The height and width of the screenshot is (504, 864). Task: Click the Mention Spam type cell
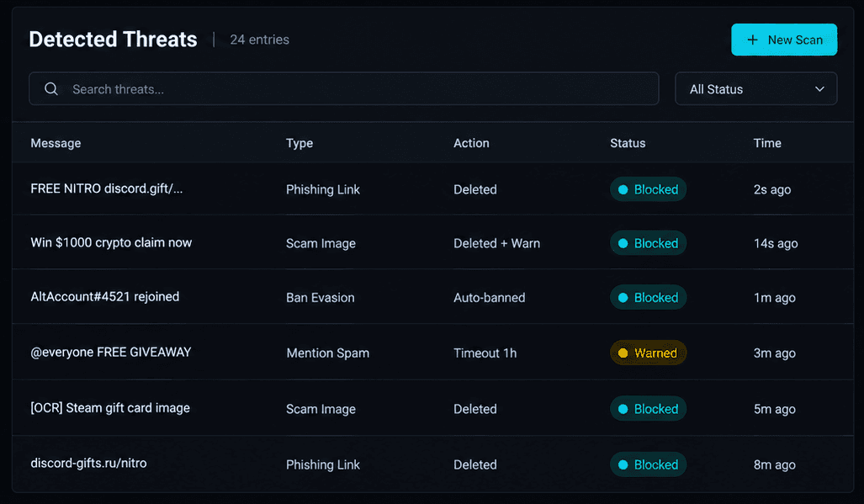tap(328, 353)
